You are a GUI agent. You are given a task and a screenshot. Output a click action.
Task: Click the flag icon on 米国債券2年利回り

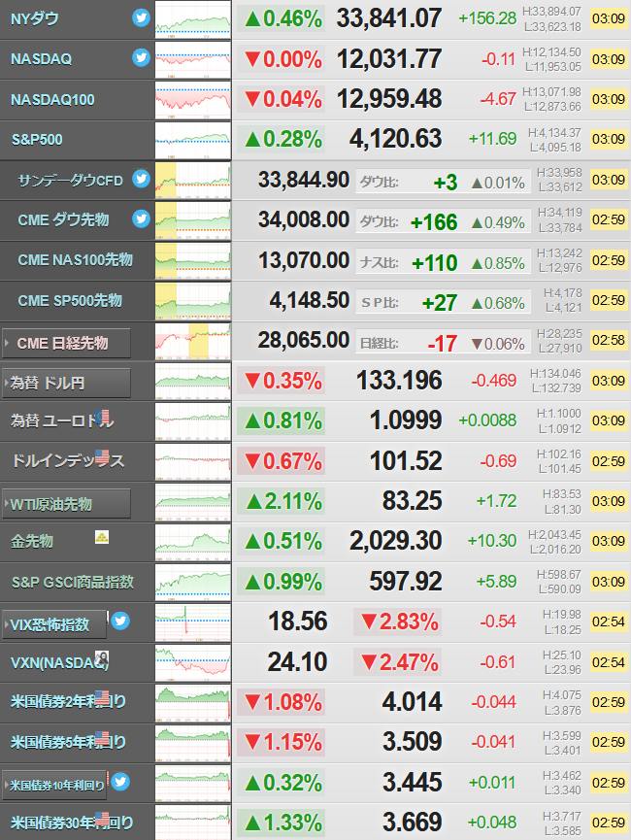pos(102,697)
